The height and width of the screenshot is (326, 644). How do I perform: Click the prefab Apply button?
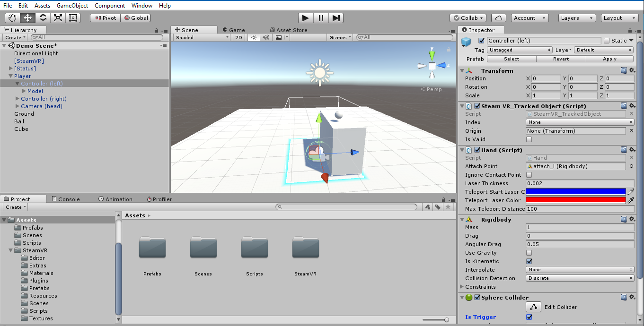[609, 59]
